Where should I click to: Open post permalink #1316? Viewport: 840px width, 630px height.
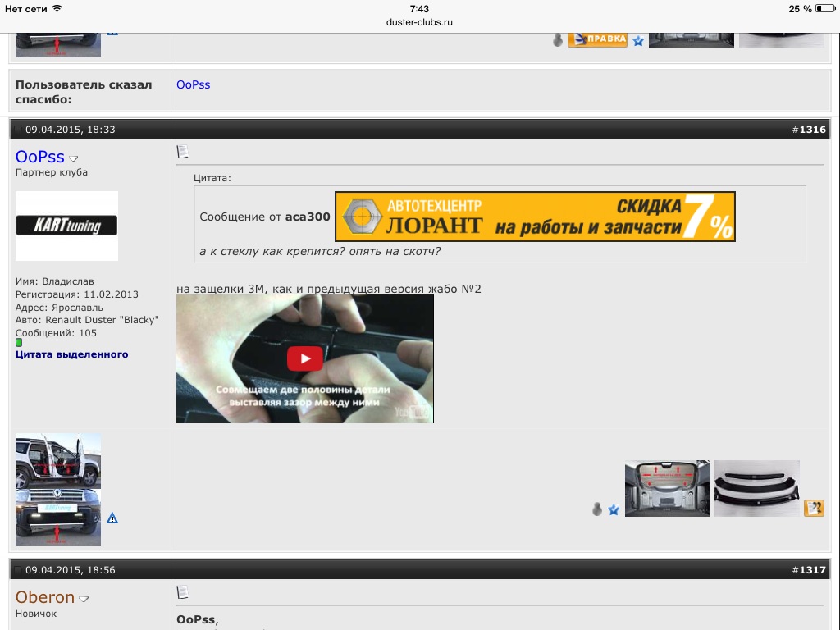pyautogui.click(x=813, y=130)
